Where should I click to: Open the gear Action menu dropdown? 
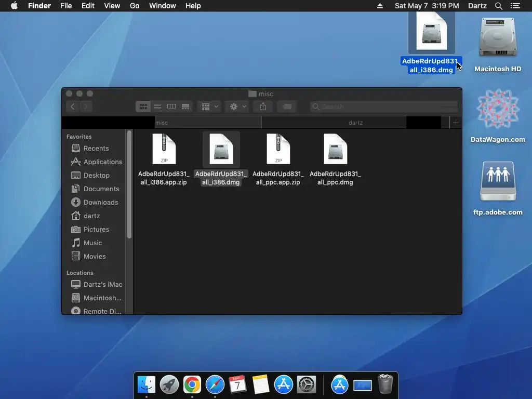[237, 107]
